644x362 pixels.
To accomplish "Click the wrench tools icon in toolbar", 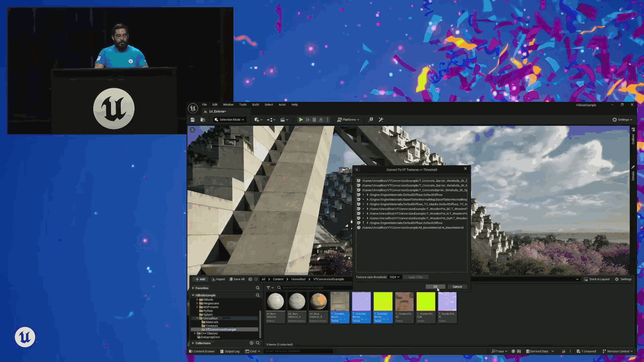I will [x=381, y=119].
